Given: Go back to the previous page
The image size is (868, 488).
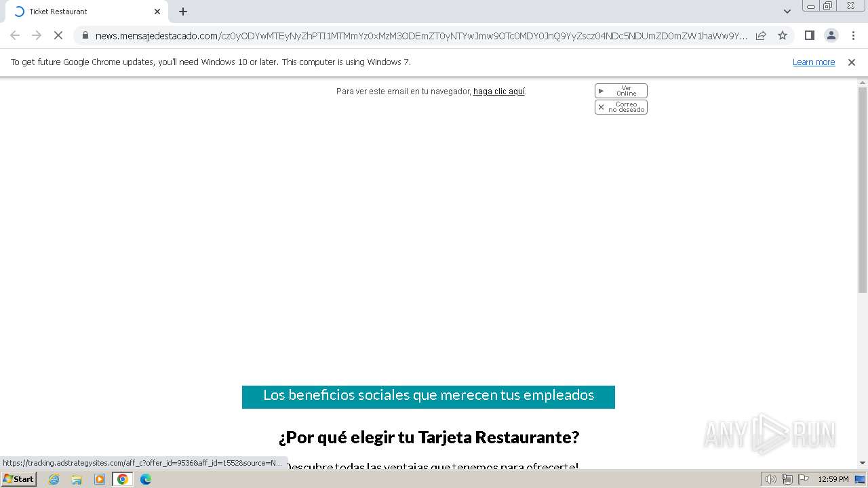Looking at the screenshot, I should pyautogui.click(x=15, y=35).
